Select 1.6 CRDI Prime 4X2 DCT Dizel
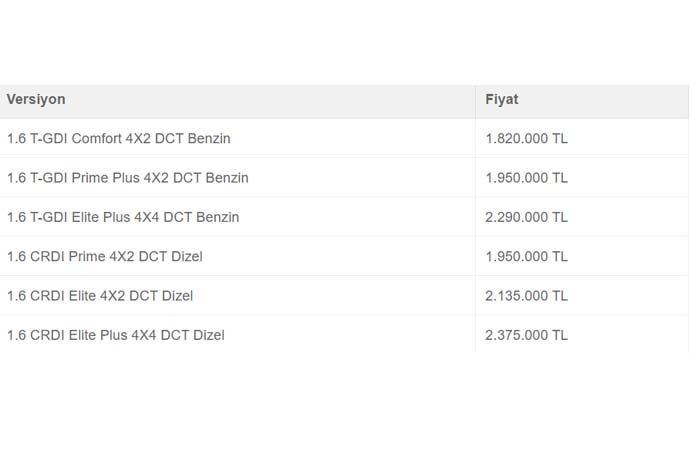 (105, 256)
